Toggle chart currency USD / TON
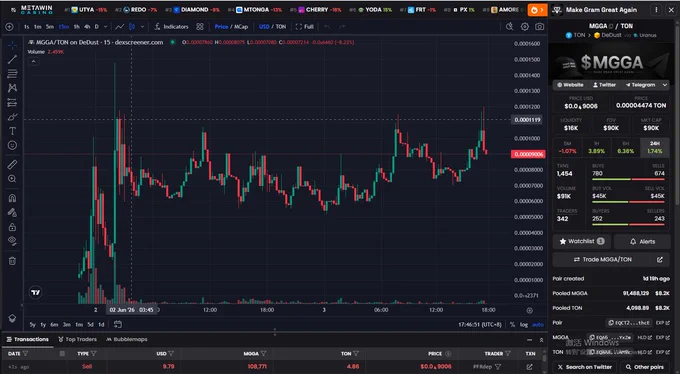Viewport: 680px width, 374px height. point(272,27)
